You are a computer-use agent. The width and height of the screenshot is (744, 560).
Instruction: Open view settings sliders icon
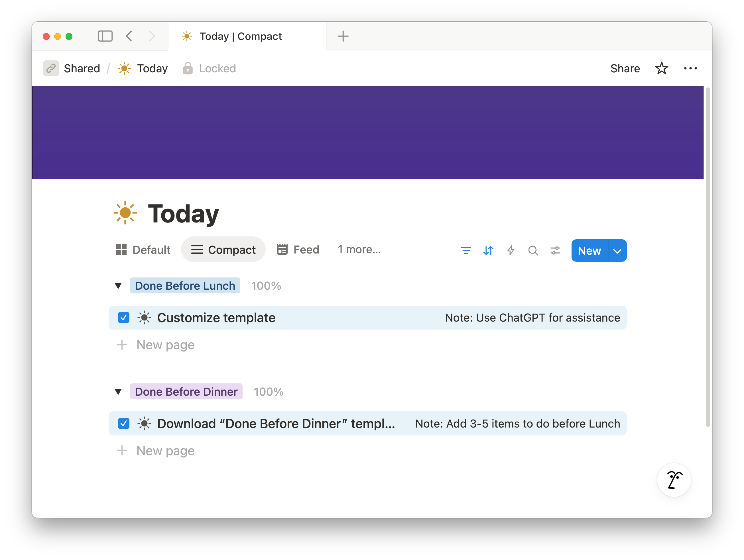tap(555, 250)
